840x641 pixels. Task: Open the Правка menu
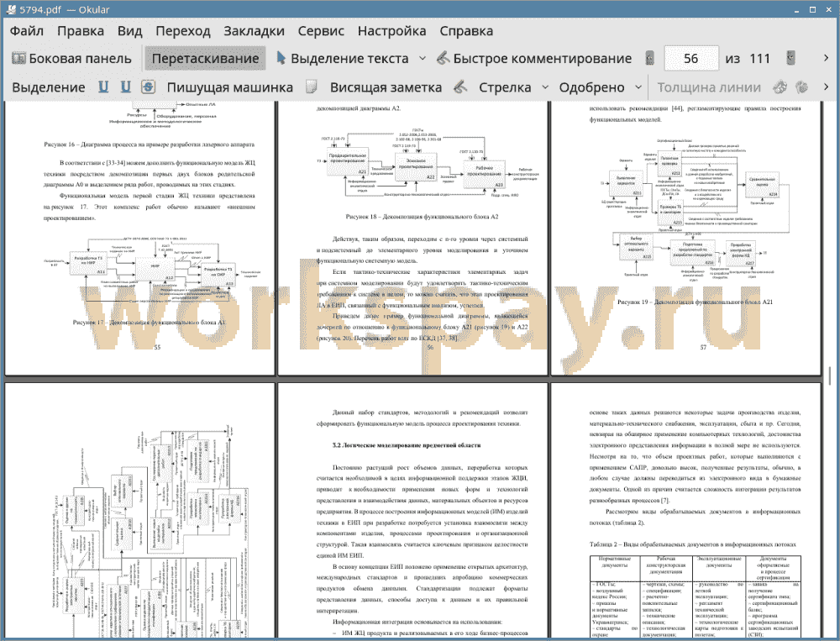[81, 31]
